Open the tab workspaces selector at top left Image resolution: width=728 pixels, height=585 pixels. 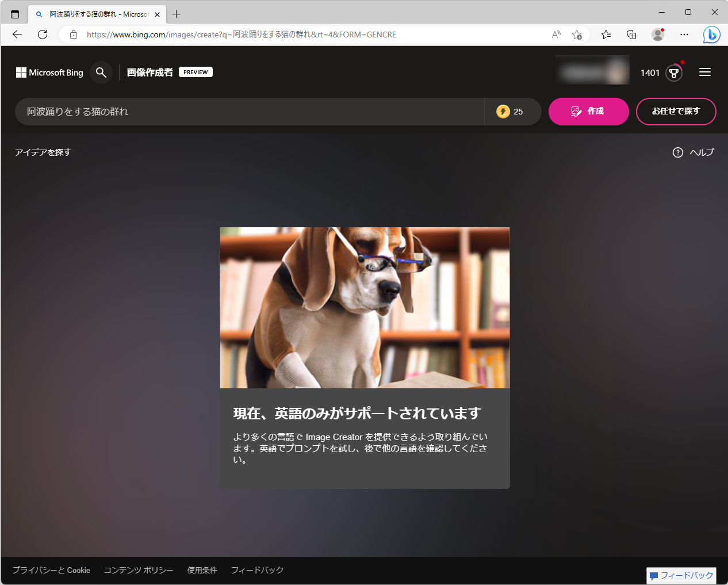tap(14, 14)
